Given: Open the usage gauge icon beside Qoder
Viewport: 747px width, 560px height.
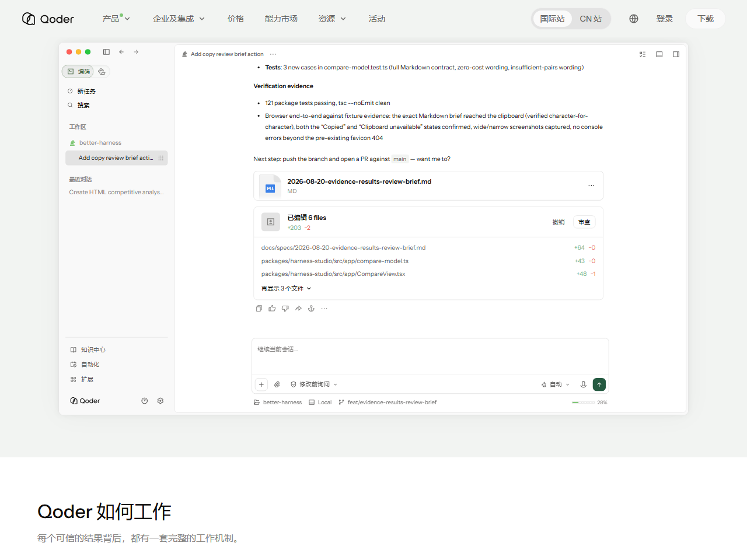Looking at the screenshot, I should click(x=145, y=401).
